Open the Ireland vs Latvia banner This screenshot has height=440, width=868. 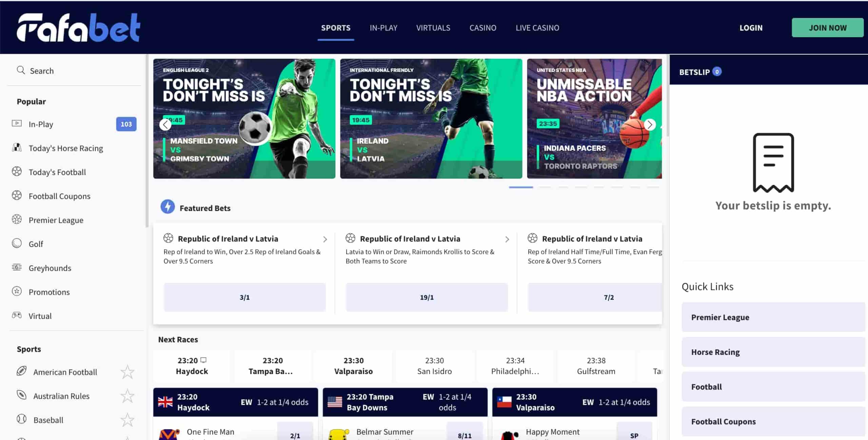point(431,119)
